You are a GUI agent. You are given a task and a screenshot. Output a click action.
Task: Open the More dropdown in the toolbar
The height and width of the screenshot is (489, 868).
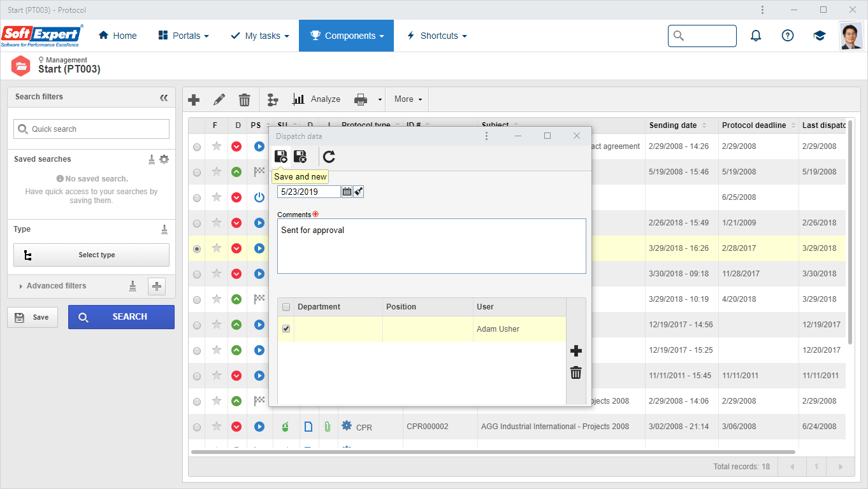[x=407, y=99]
